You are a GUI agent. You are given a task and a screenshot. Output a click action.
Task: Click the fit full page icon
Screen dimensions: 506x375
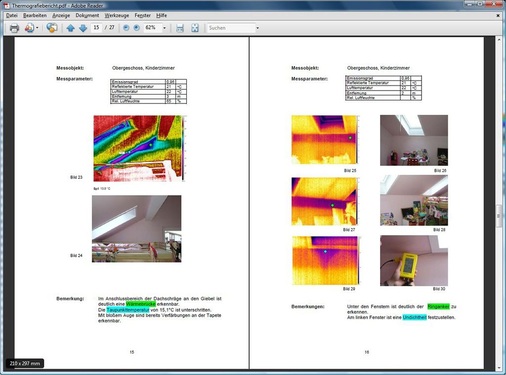195,28
